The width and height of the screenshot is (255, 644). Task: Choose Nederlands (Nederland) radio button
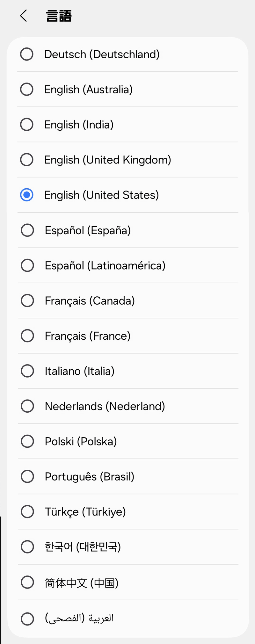point(27,406)
